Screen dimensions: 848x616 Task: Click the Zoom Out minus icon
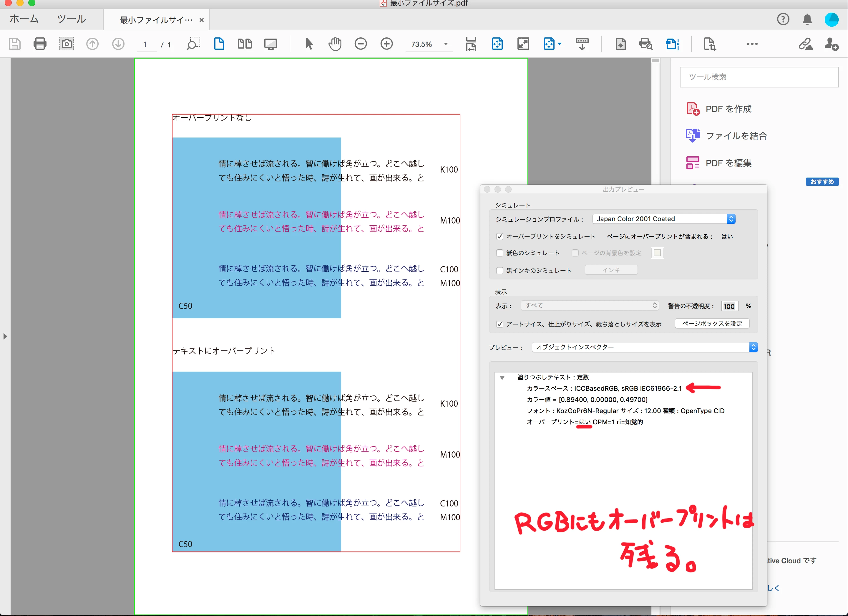(361, 44)
